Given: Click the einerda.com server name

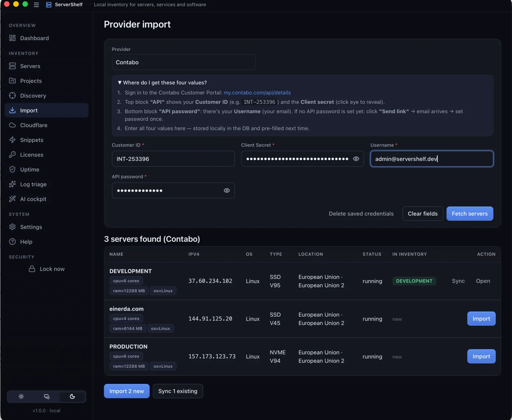Looking at the screenshot, I should (x=126, y=309).
